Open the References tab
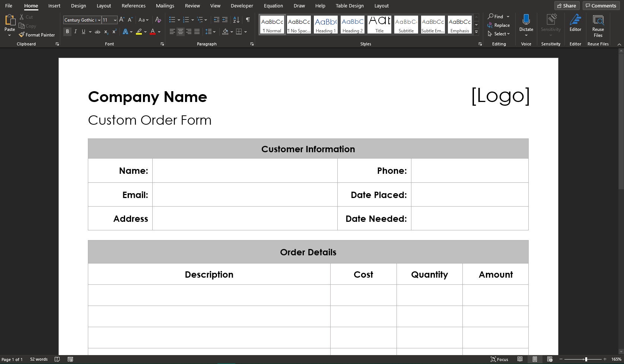This screenshot has width=624, height=364. [133, 6]
